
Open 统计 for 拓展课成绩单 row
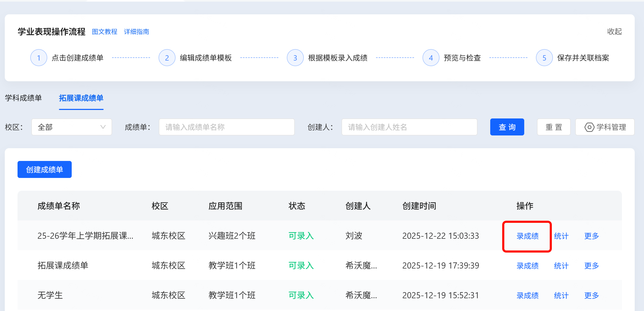(x=561, y=266)
